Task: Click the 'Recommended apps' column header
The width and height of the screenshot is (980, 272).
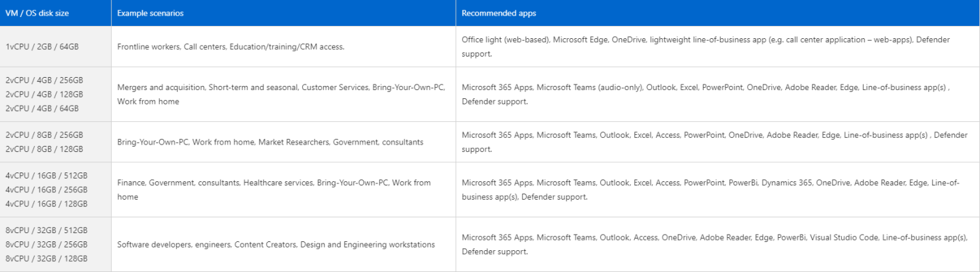Action: pyautogui.click(x=718, y=13)
